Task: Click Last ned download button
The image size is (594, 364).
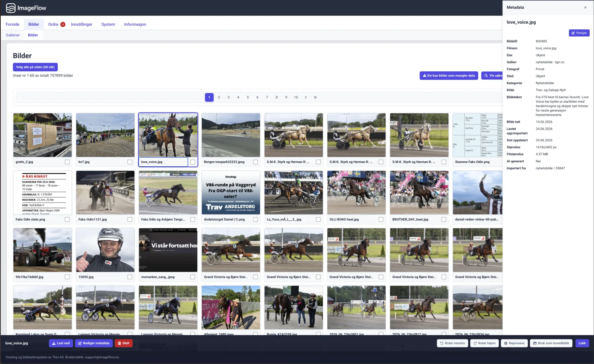Action: click(x=61, y=343)
